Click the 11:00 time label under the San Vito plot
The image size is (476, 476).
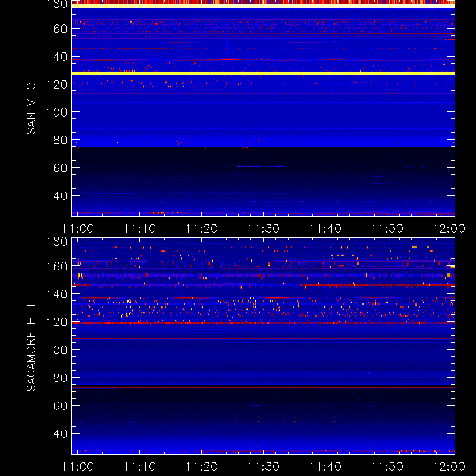(78, 228)
